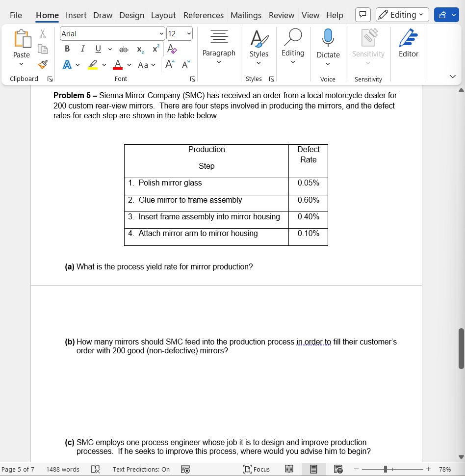Decrease font size
Image resolution: width=465 pixels, height=476 pixels.
[x=186, y=64]
